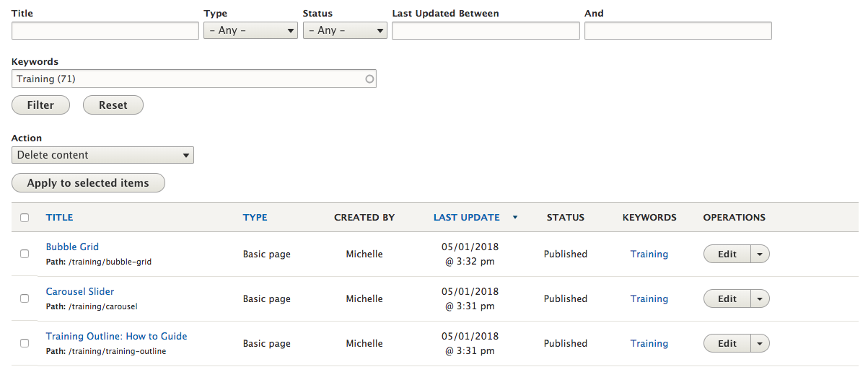Sort the table by Type column
This screenshot has height=372, width=868.
tap(255, 217)
